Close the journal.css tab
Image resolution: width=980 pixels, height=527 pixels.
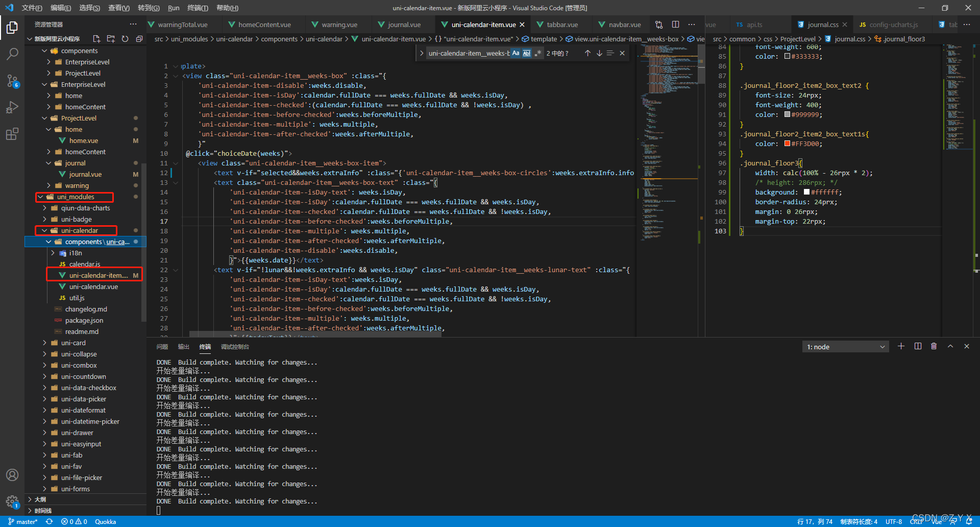pos(845,25)
